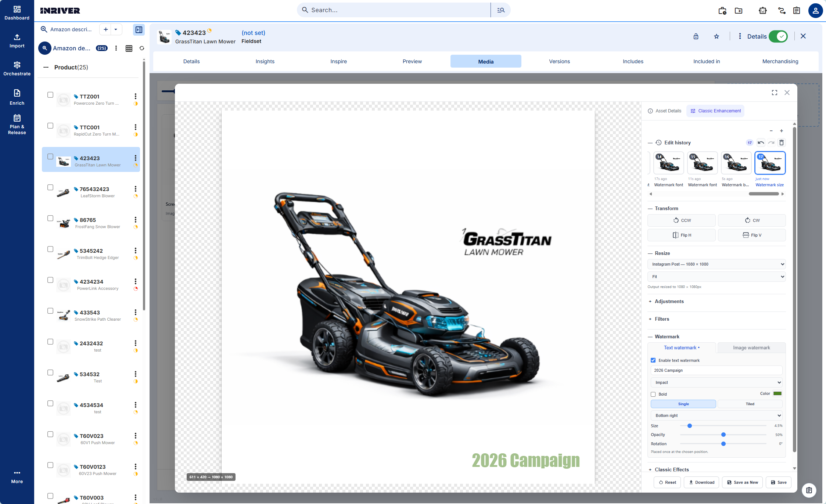Viewport: 826px width, 504px height.
Task: Rotate image counter-clockwise with CCW
Action: (682, 220)
